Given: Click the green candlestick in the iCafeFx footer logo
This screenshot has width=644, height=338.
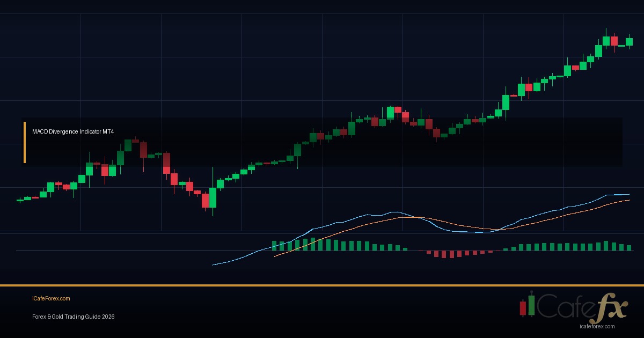Looking at the screenshot, I should tap(531, 306).
